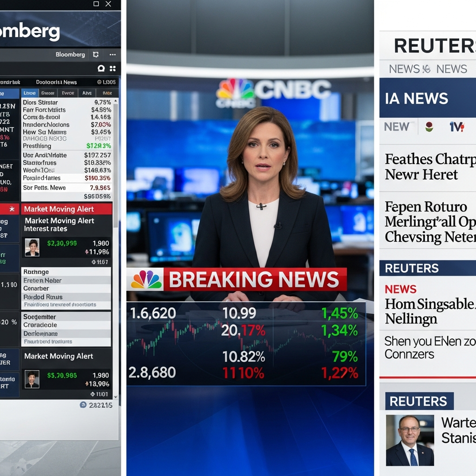Click the NBC peacock logo on Breaking News banner

(146, 279)
